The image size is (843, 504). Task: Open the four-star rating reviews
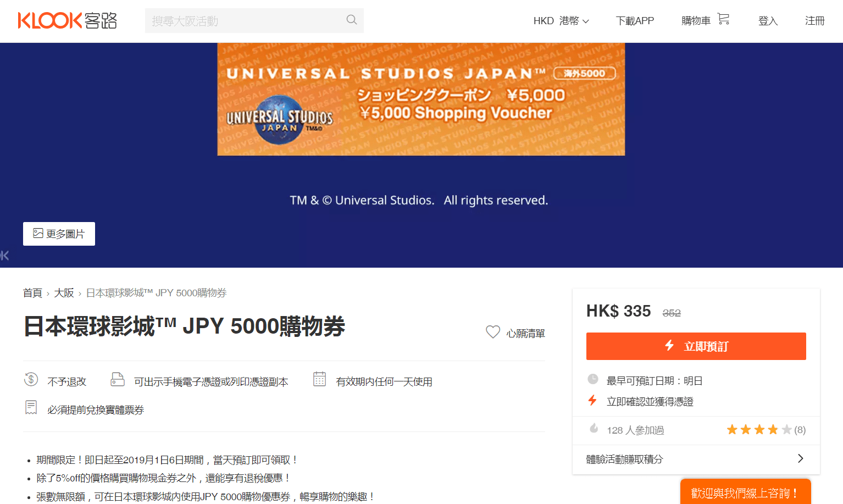click(759, 430)
